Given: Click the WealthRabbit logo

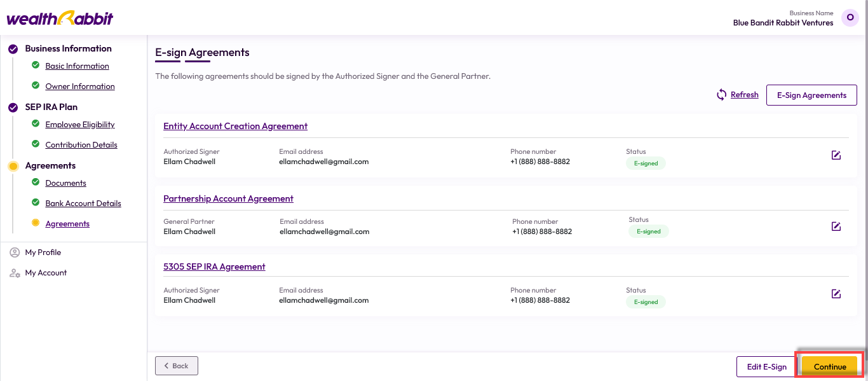Looking at the screenshot, I should (x=60, y=18).
